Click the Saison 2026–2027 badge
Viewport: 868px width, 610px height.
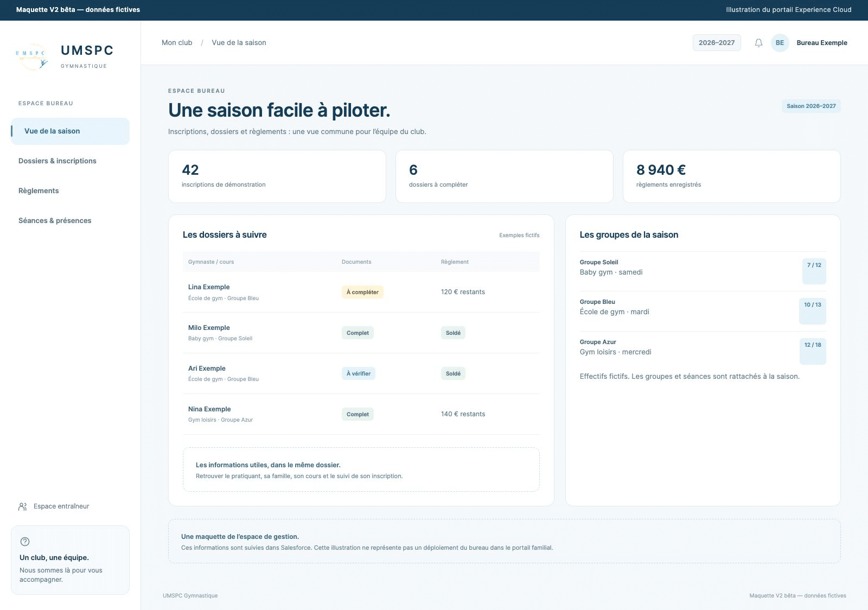(x=811, y=106)
